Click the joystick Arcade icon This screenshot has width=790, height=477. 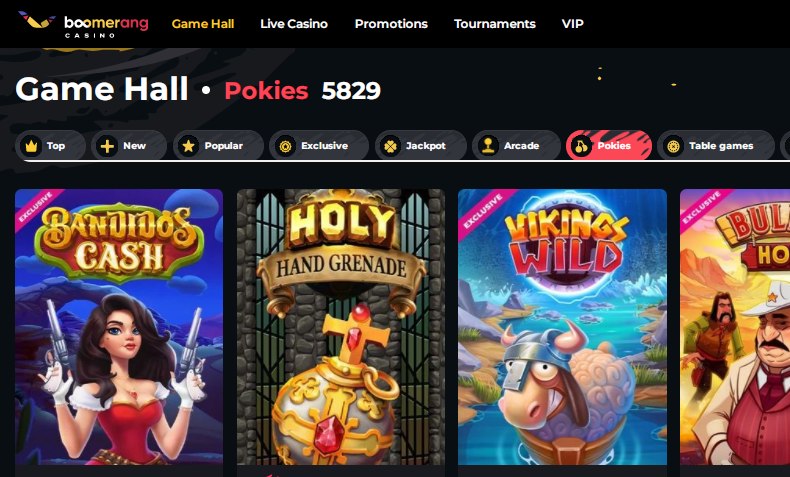pos(488,146)
